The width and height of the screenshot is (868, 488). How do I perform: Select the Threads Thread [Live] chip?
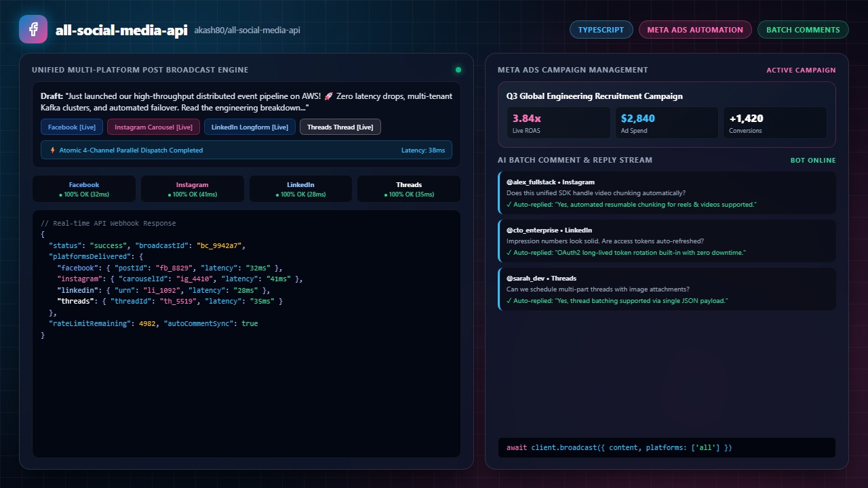point(340,127)
